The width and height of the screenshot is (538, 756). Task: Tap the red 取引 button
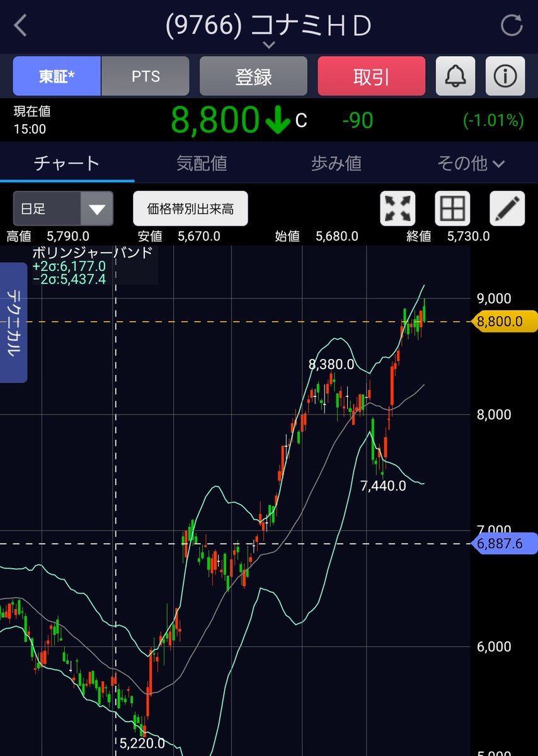point(372,76)
